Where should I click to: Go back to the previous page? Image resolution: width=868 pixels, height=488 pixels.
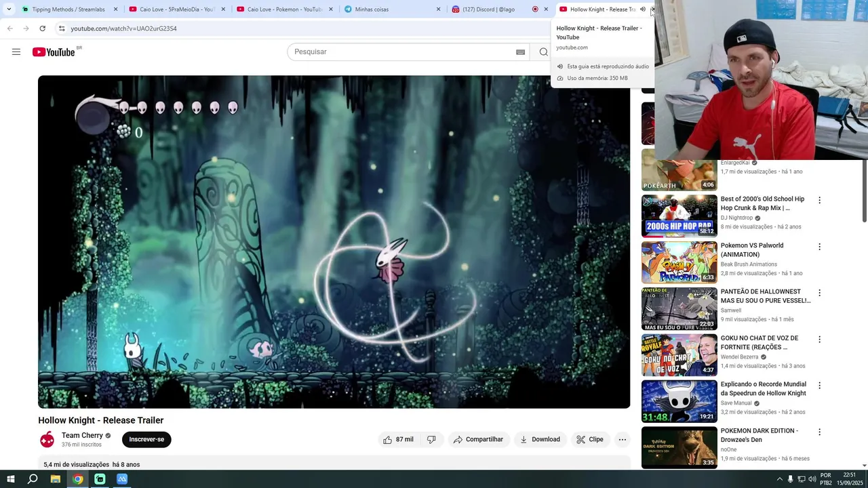[x=9, y=28]
